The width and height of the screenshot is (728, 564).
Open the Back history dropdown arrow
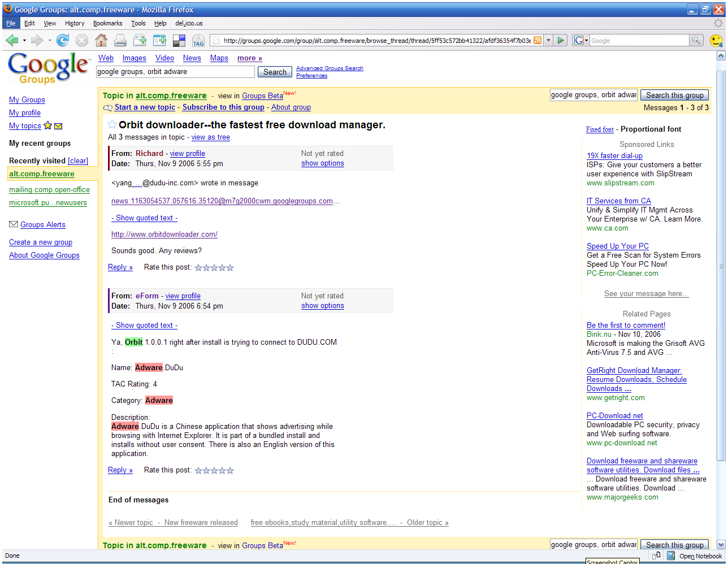coord(24,40)
